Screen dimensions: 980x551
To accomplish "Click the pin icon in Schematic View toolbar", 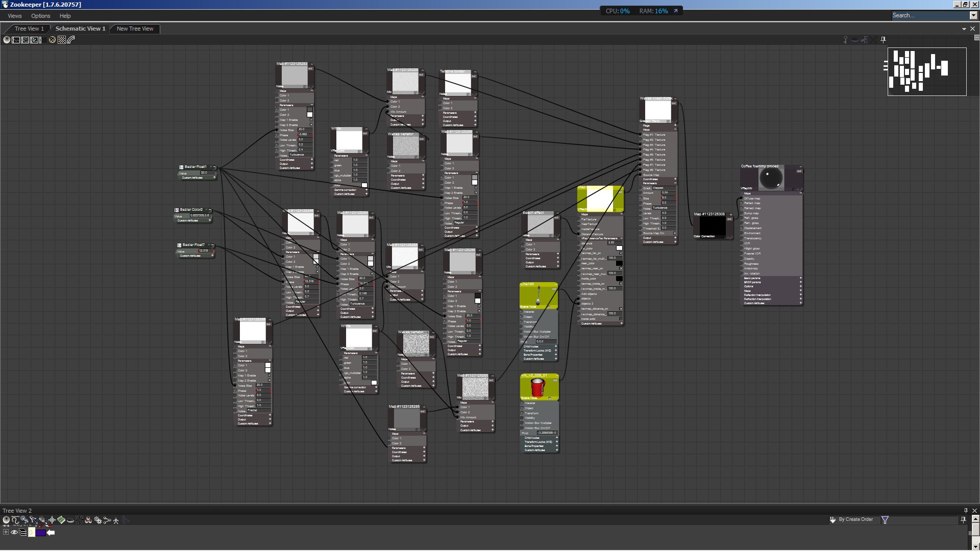I will [883, 39].
